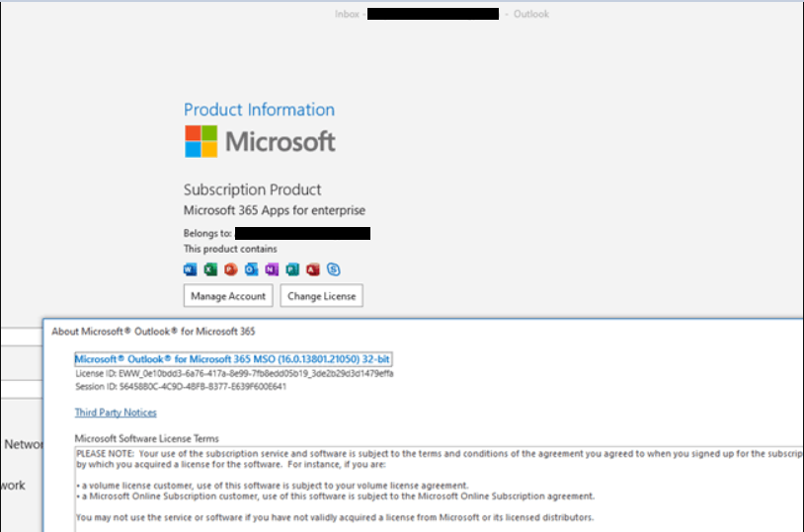This screenshot has width=804, height=532.
Task: Click 'This product contains' label
Action: pyautogui.click(x=230, y=249)
